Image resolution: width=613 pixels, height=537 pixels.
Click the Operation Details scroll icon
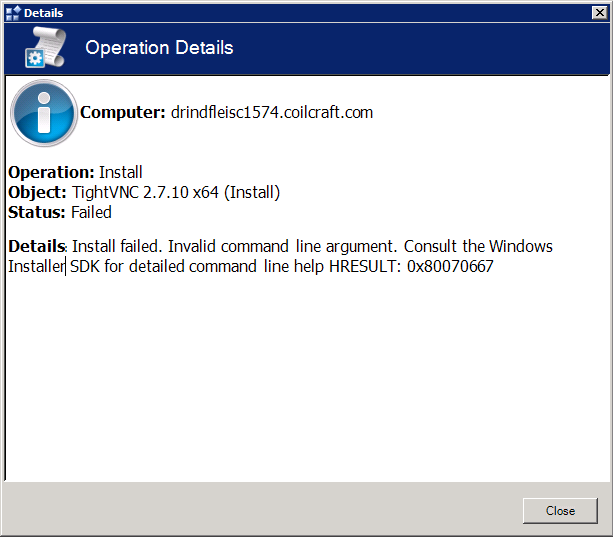tap(45, 47)
